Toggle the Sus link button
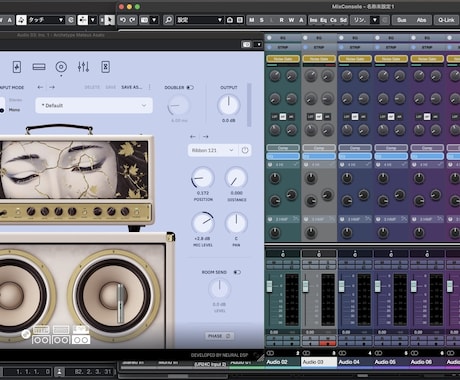This screenshot has width=460, height=380. [x=402, y=20]
